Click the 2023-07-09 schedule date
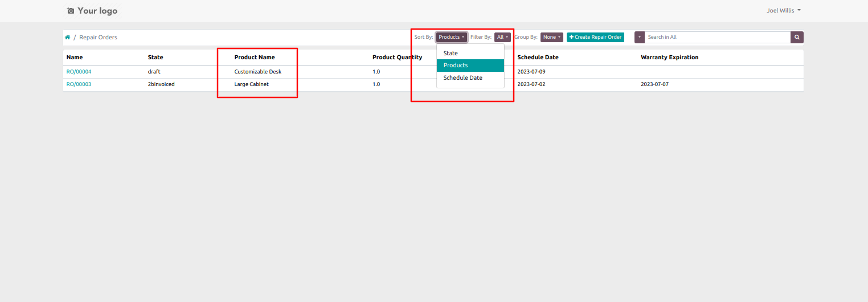 pyautogui.click(x=531, y=72)
